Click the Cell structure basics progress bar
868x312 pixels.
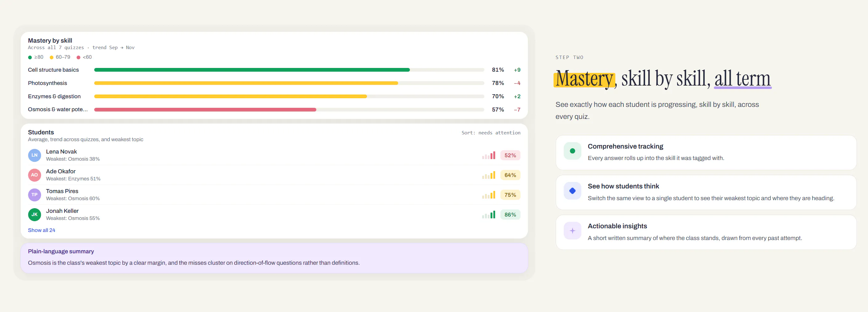click(x=289, y=70)
